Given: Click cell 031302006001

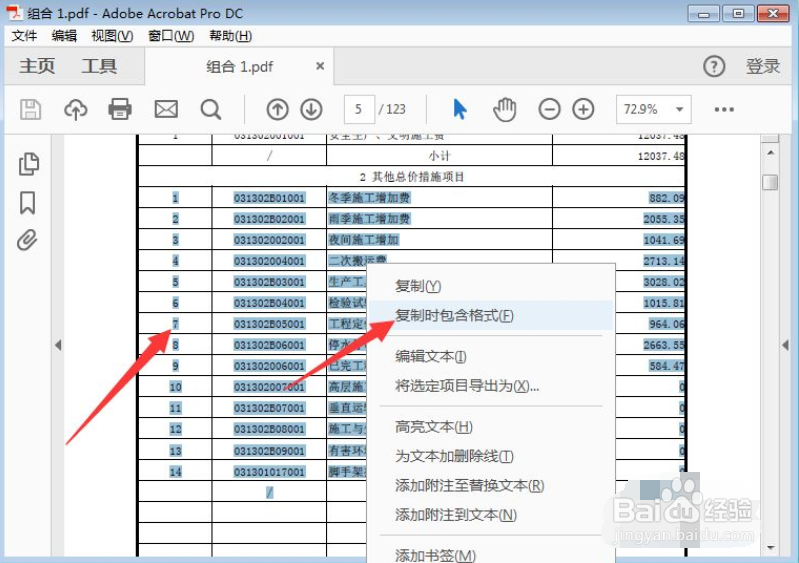Looking at the screenshot, I should point(269,366).
